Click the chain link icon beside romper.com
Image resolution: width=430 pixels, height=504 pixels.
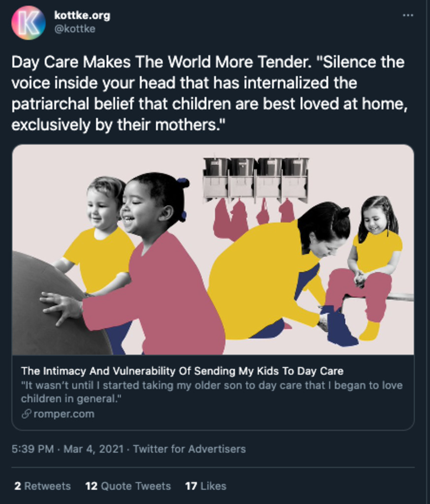click(26, 414)
